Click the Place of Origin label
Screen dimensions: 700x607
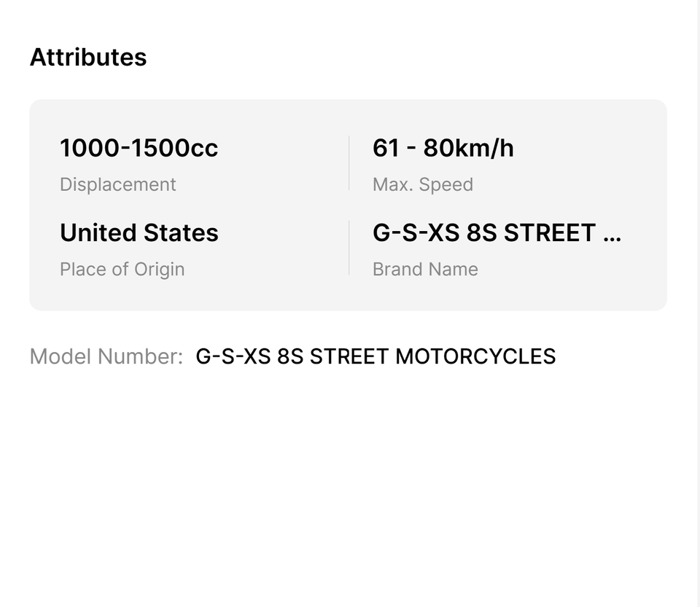122,269
